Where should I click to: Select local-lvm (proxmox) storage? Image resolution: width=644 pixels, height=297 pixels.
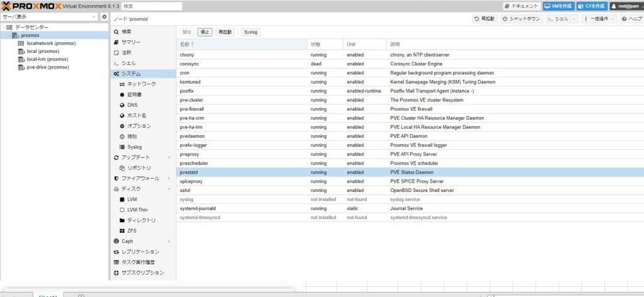click(47, 59)
